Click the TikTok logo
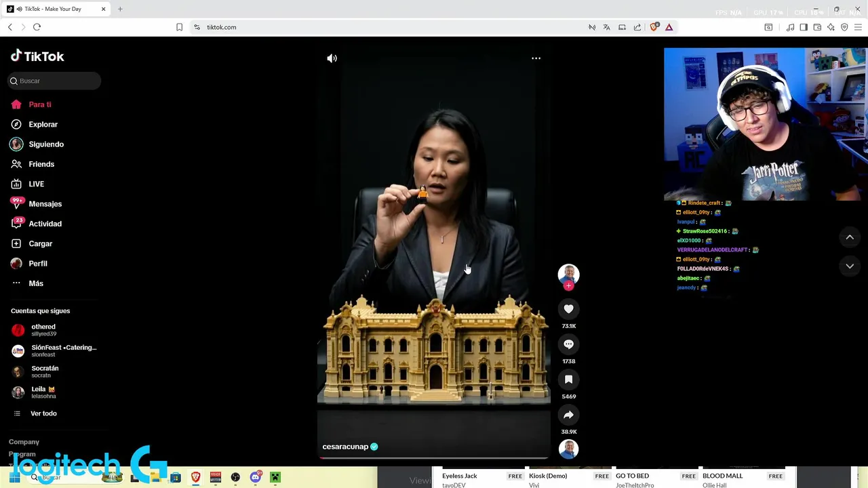Image resolution: width=868 pixels, height=488 pixels. click(37, 56)
